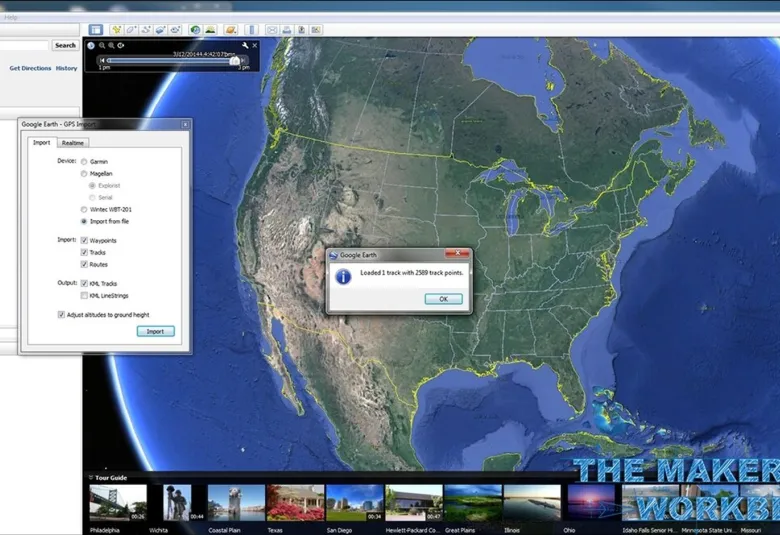780x535 pixels.
Task: Click the Save Image toolbar icon
Action: [301, 30]
